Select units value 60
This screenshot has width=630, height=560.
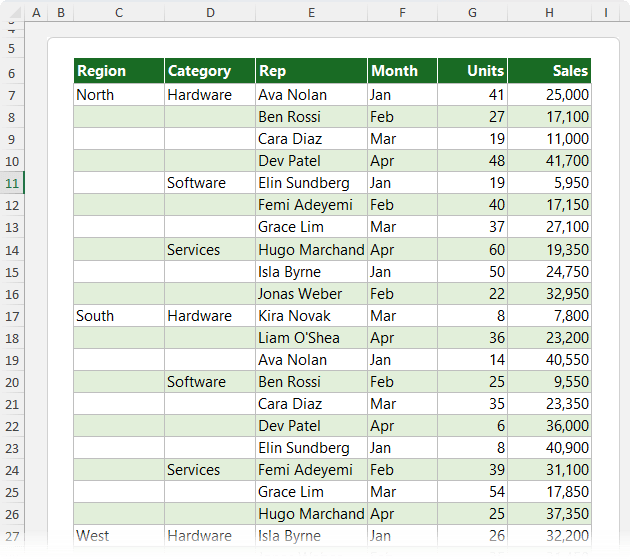[472, 249]
